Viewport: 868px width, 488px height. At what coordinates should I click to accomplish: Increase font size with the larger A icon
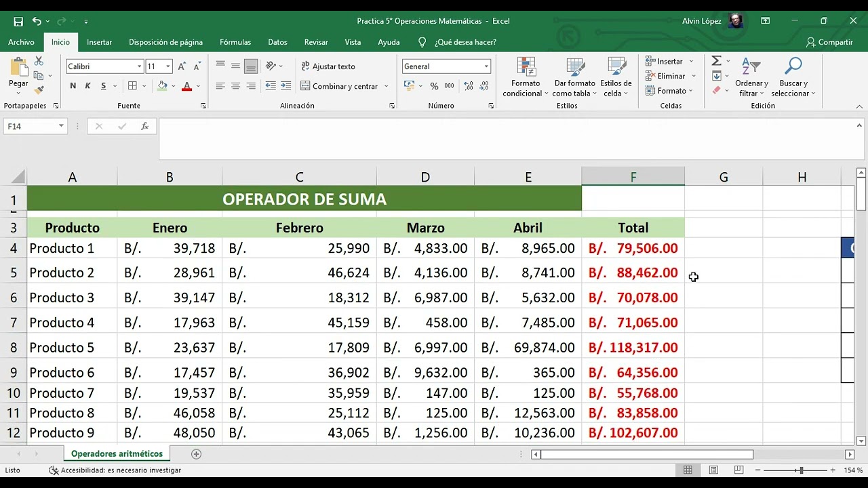click(182, 66)
